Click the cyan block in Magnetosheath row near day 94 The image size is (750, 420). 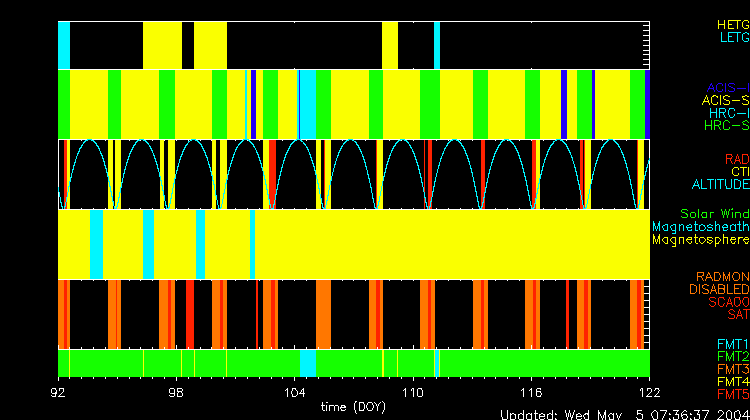(97, 245)
